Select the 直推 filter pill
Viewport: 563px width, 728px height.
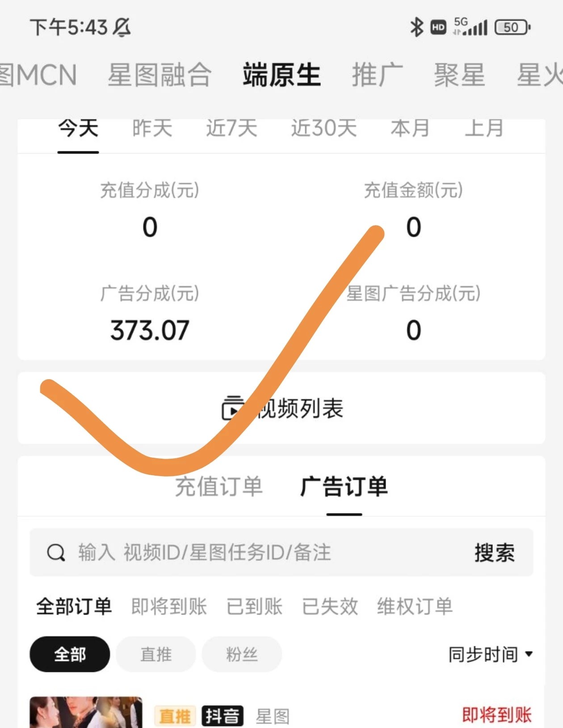[x=155, y=654]
